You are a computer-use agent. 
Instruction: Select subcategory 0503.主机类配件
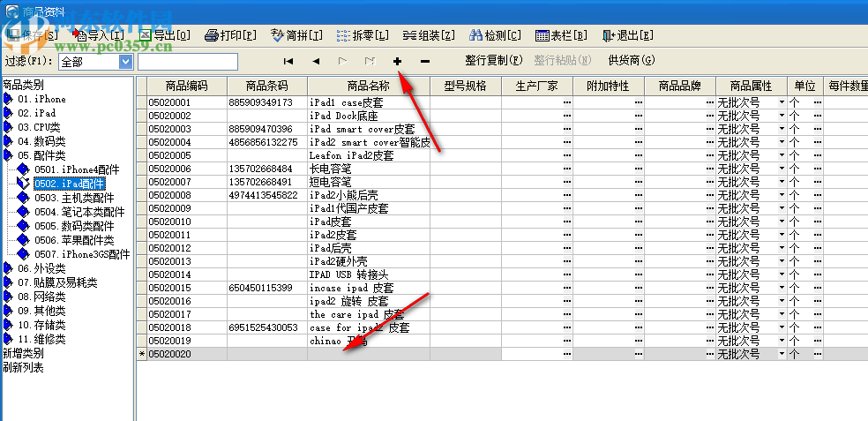pos(74,198)
